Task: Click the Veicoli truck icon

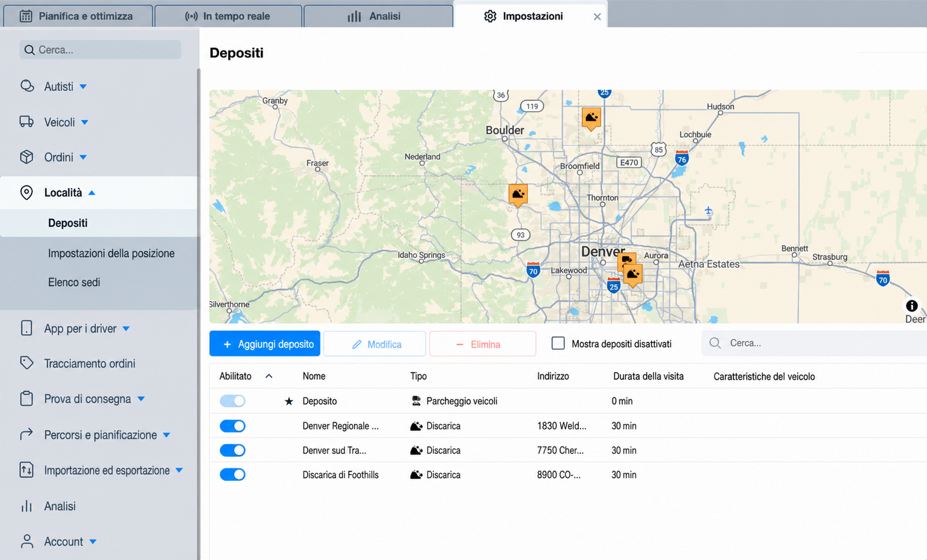Action: (x=27, y=122)
